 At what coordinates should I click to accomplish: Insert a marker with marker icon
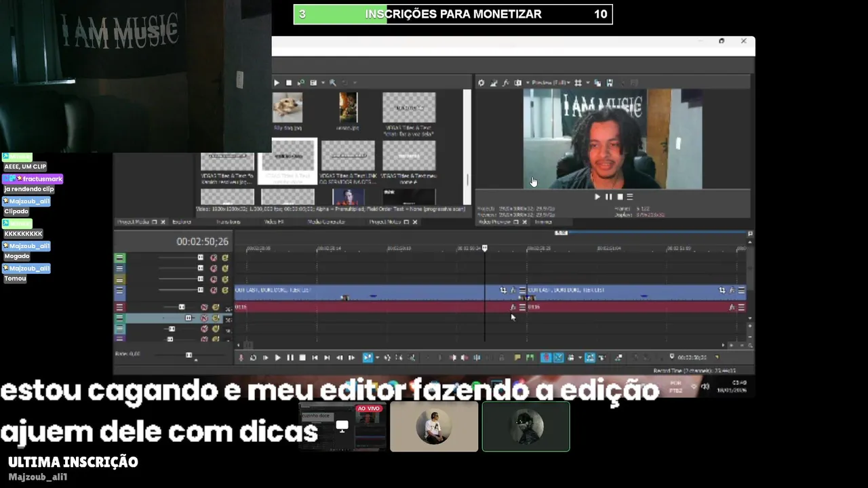coord(517,357)
